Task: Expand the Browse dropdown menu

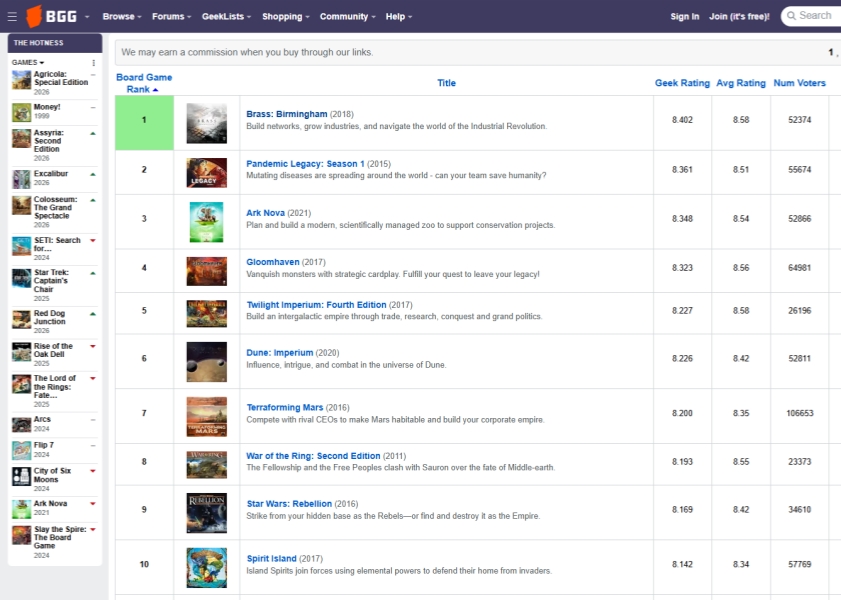Action: [x=121, y=17]
